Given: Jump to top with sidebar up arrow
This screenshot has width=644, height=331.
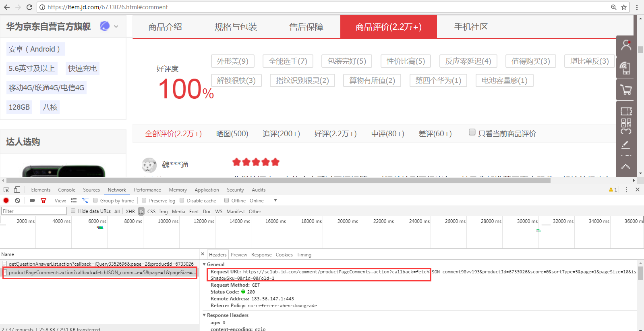Looking at the screenshot, I should (x=625, y=166).
